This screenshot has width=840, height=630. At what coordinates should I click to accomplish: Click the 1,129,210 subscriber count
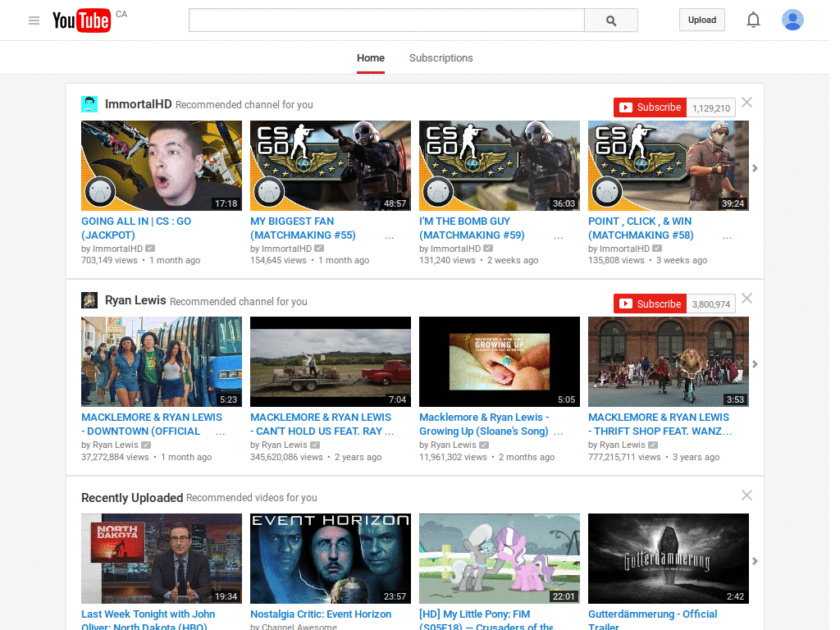tap(711, 107)
